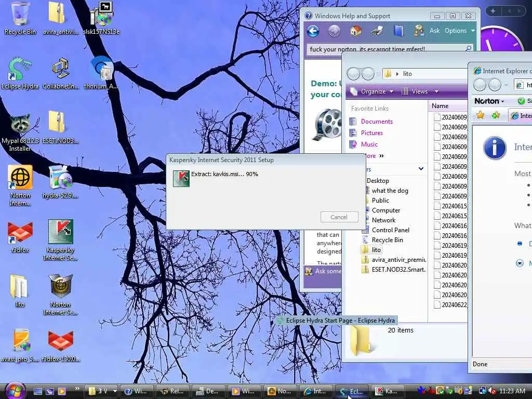Click lito in Explorer address bar
This screenshot has height=399, width=532.
(x=407, y=74)
